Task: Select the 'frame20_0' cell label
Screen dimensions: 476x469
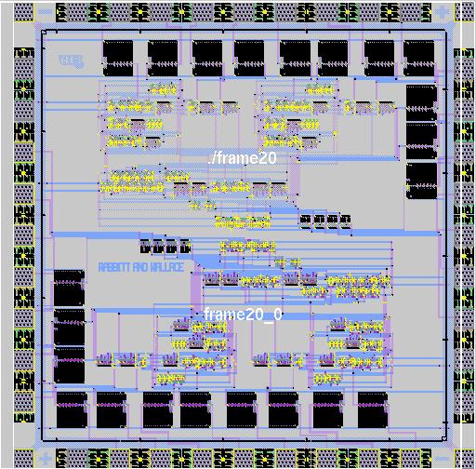Action: [x=243, y=315]
